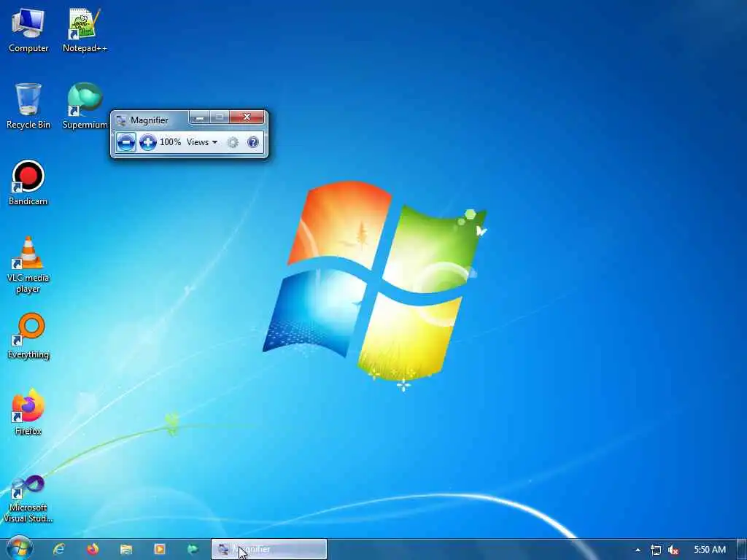Click the Magnifier taskbar button
The width and height of the screenshot is (747, 560).
coord(269,550)
